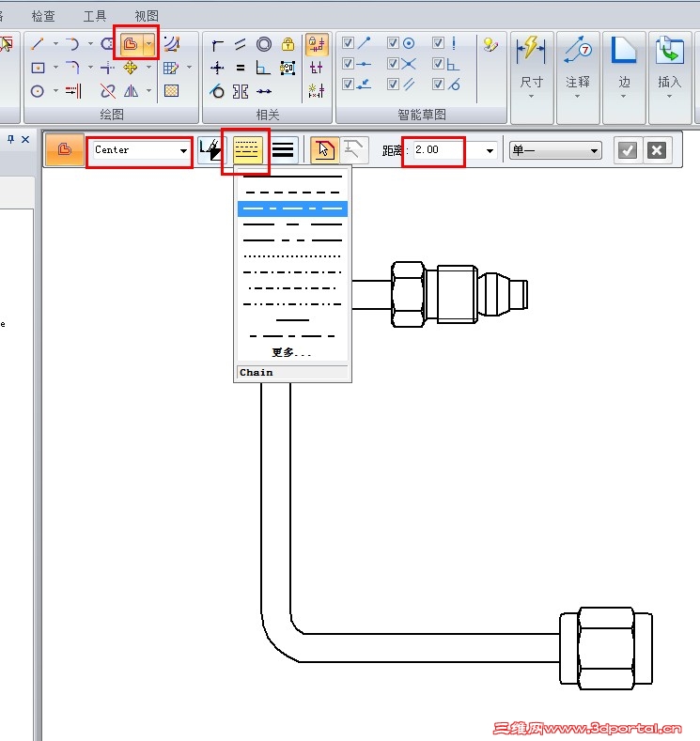Open the table with pencil tool
This screenshot has width=700, height=741.
pyautogui.click(x=171, y=68)
